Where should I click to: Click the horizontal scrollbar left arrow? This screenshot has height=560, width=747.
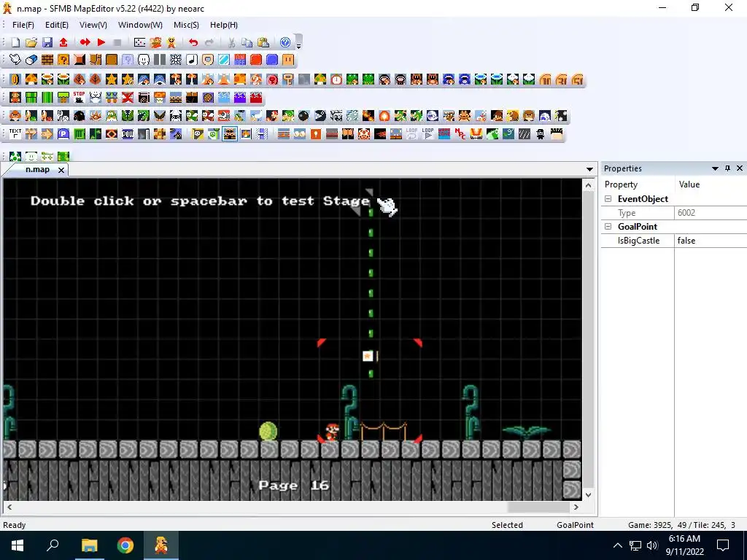pos(9,507)
